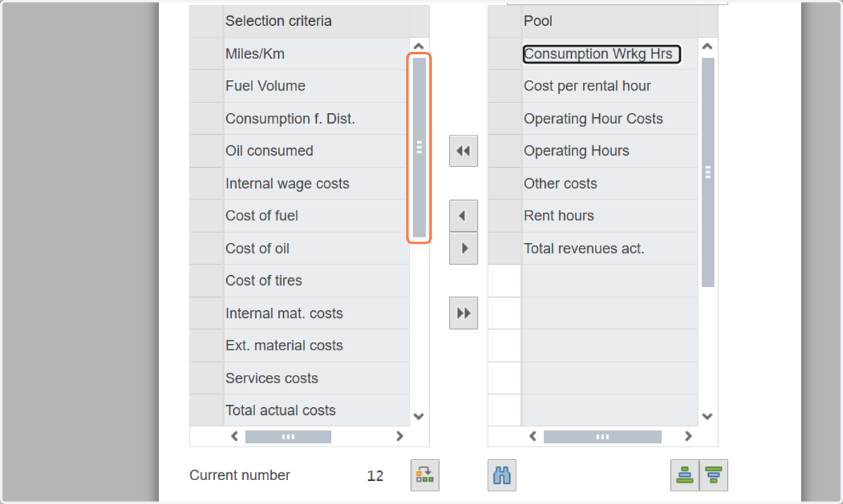Image resolution: width=843 pixels, height=504 pixels.
Task: Click scroll-left arrow under Pool list
Action: 532,436
